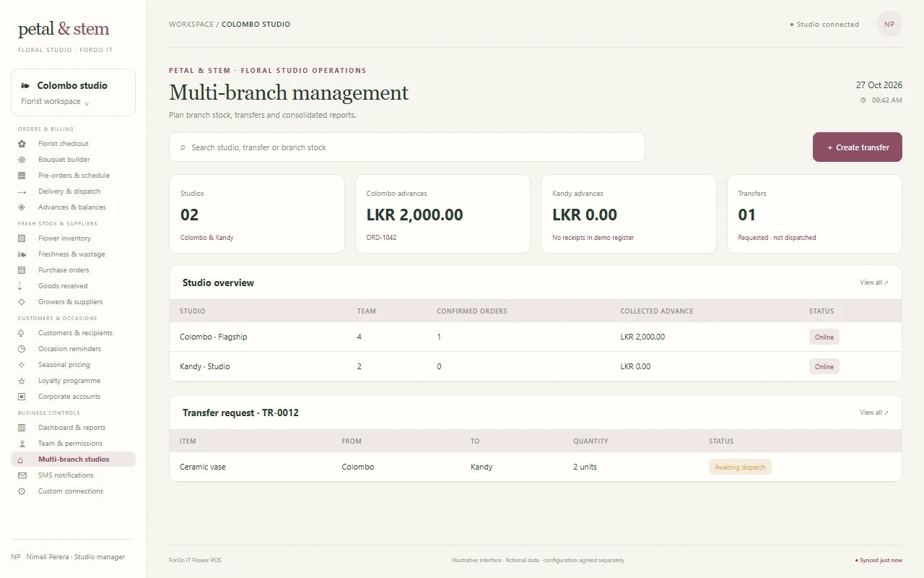Open Florist checkout from the sidebar
924x578 pixels.
click(73, 144)
